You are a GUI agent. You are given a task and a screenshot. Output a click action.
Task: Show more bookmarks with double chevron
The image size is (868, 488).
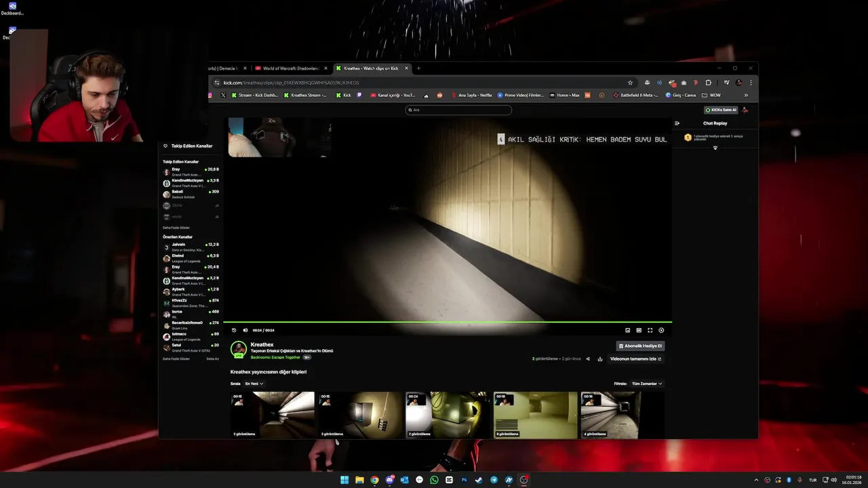pos(746,96)
